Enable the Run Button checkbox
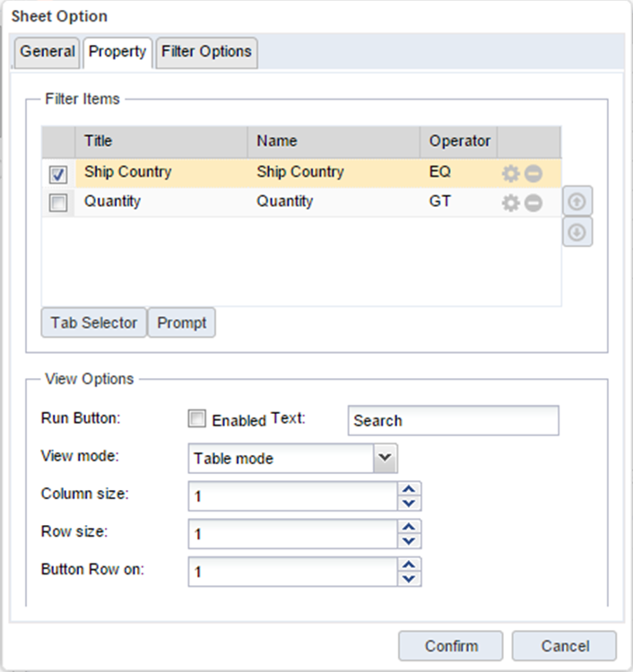The height and width of the screenshot is (672, 633). click(197, 419)
